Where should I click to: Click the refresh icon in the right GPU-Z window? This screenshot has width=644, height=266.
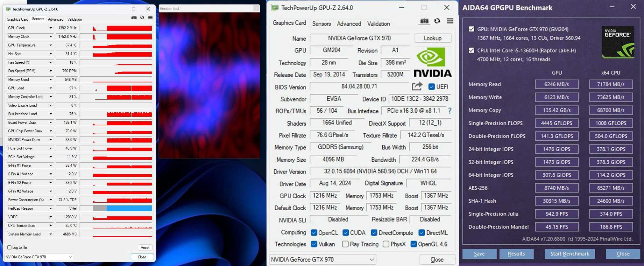(x=437, y=21)
